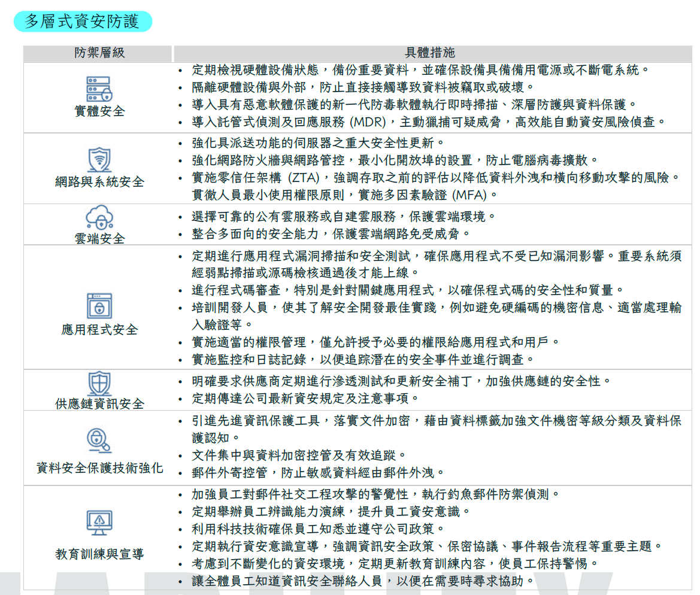
Task: Click the line 強化具派送功能的伺服器
Action: tap(319, 143)
